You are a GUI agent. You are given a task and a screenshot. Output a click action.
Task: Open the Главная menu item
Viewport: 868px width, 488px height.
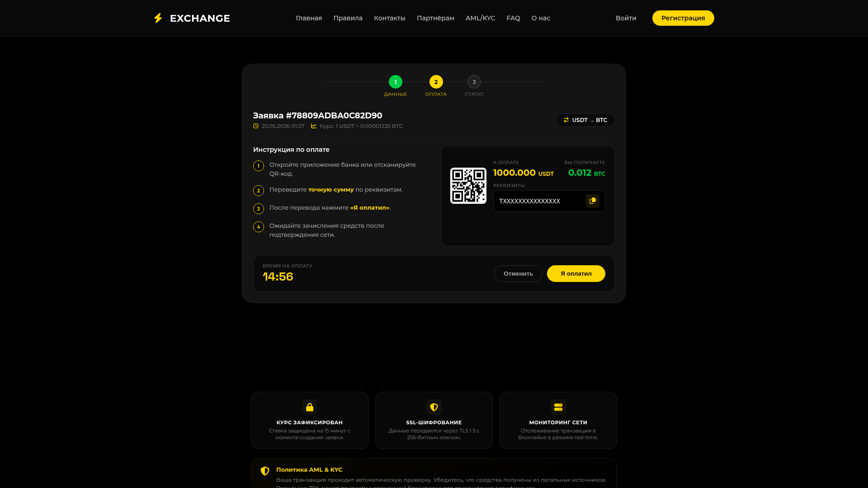pyautogui.click(x=309, y=18)
